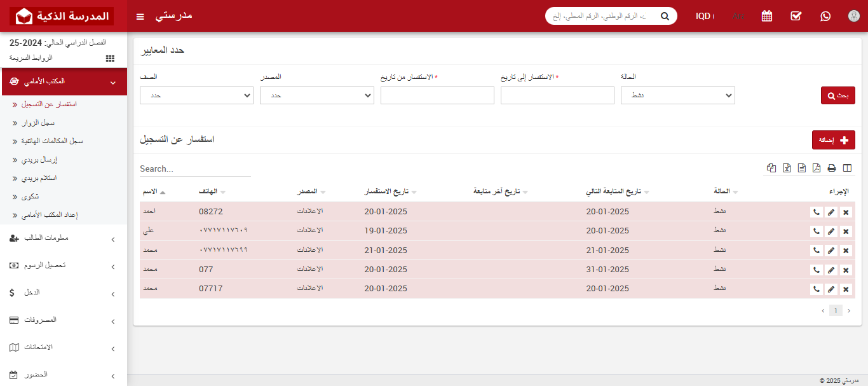
Task: Export the table to Excel
Action: pyautogui.click(x=787, y=168)
